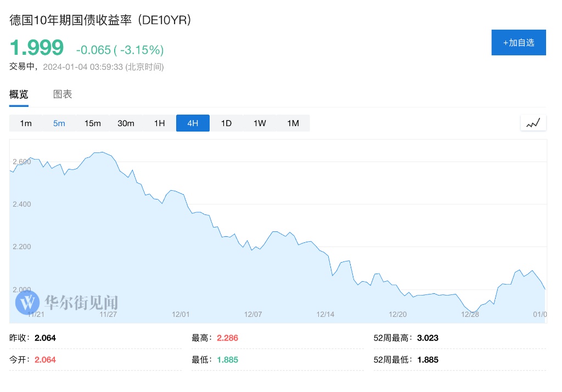Image resolution: width=562 pixels, height=392 pixels.
Task: Click the active 4H interval button
Action: point(193,123)
